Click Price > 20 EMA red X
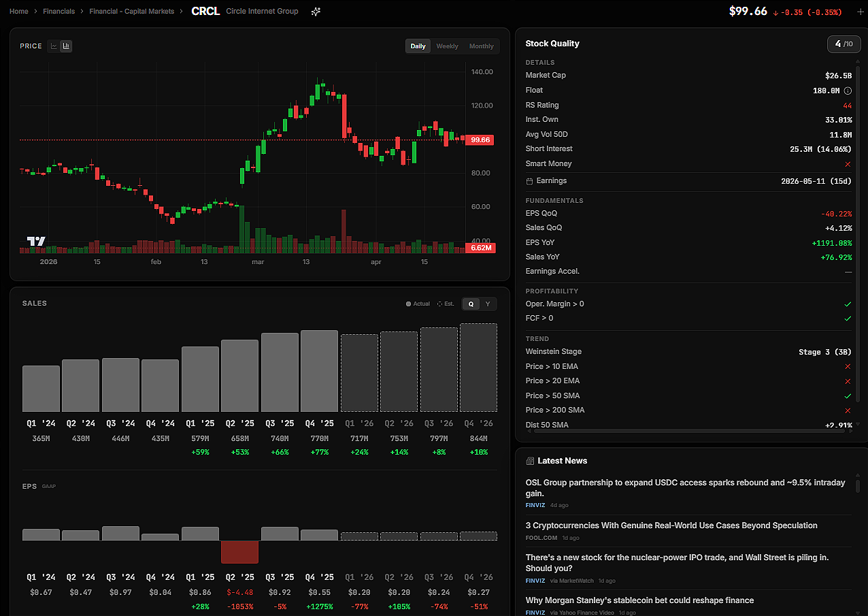 coord(848,381)
